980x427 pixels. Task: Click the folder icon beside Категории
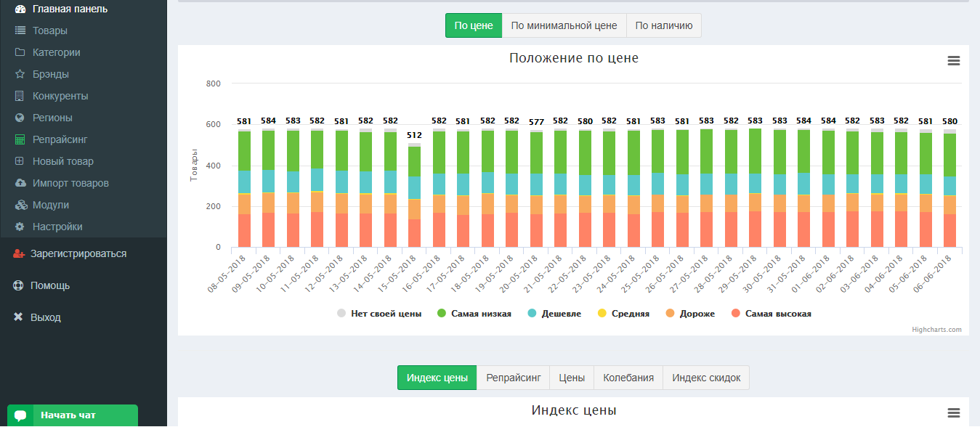tap(20, 52)
